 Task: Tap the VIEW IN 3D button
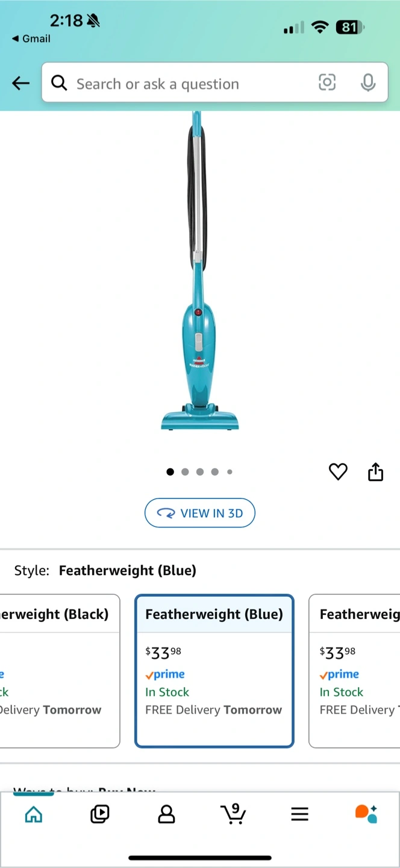200,513
